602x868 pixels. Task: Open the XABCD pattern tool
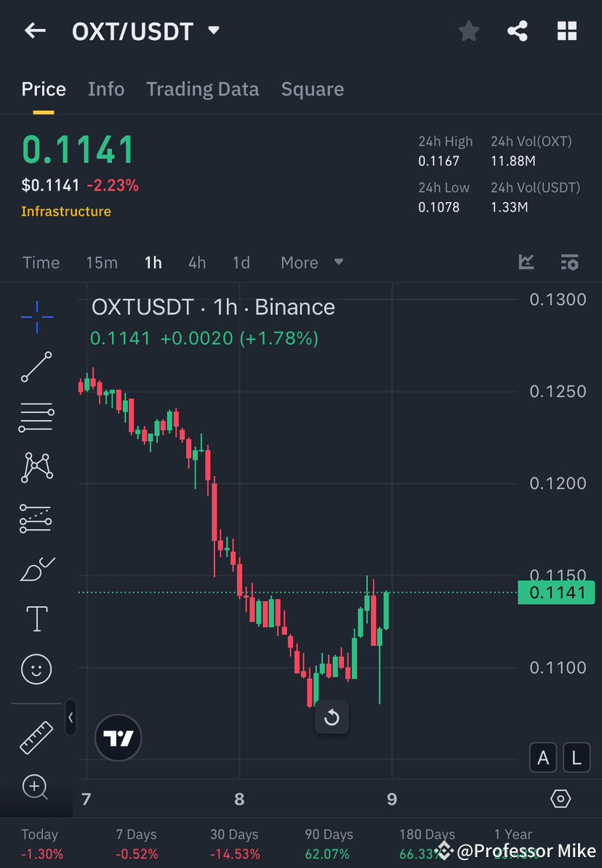click(x=36, y=467)
